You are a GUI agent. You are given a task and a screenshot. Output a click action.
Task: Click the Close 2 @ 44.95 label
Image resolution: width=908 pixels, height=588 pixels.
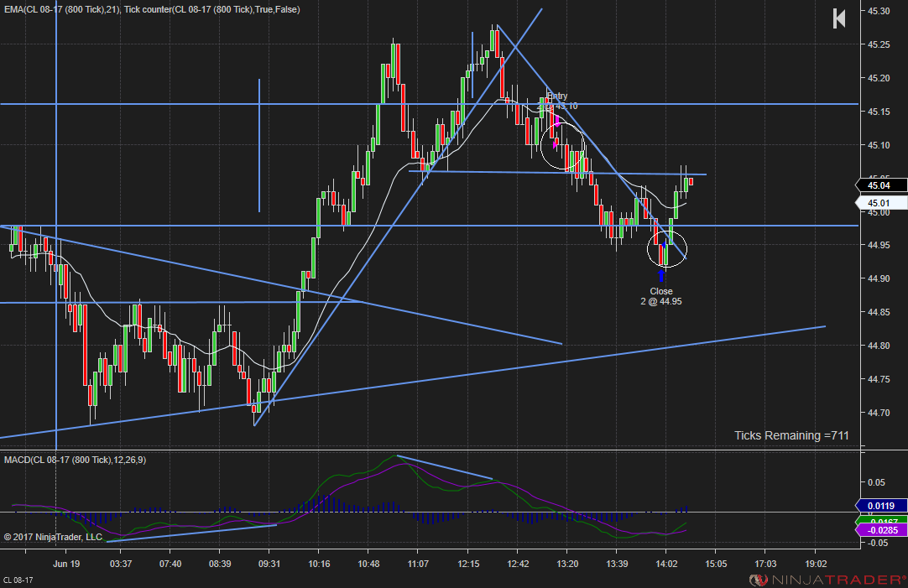click(x=661, y=296)
